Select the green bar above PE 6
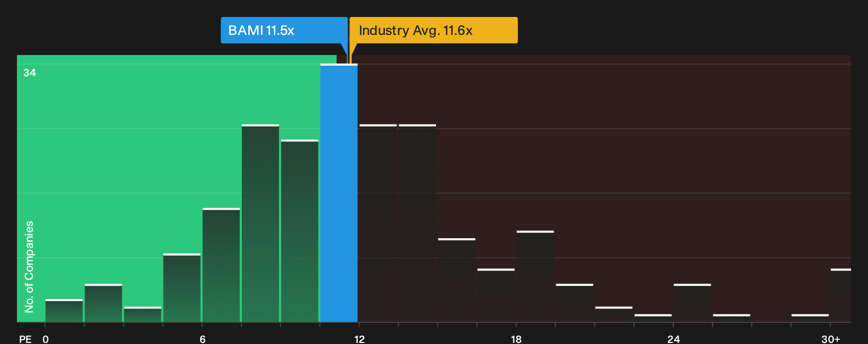The height and width of the screenshot is (344, 868). (221, 265)
